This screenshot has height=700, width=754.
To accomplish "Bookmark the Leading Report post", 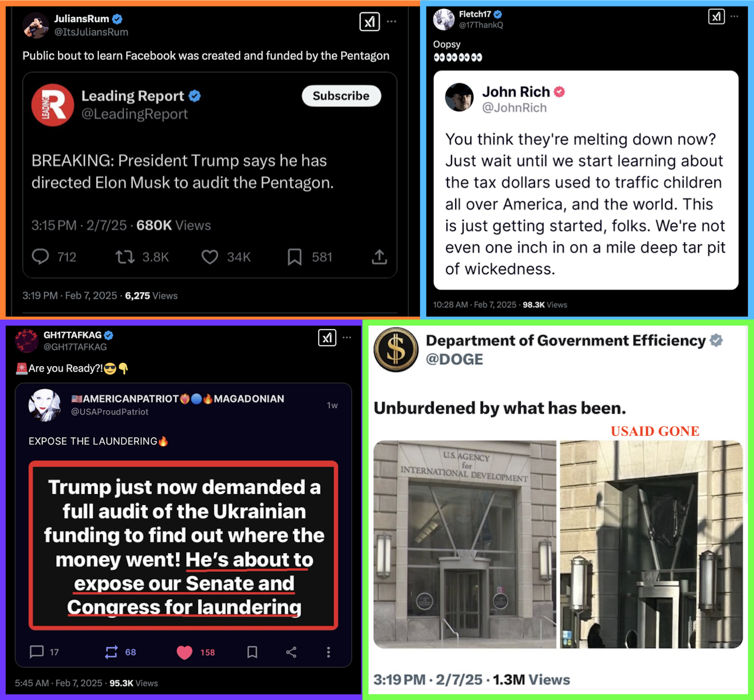I will (x=295, y=257).
